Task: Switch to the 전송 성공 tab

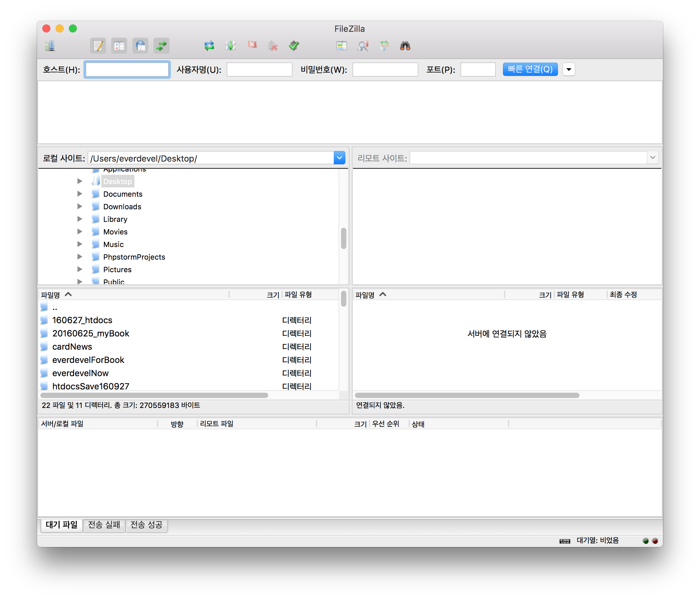Action: coord(147,525)
